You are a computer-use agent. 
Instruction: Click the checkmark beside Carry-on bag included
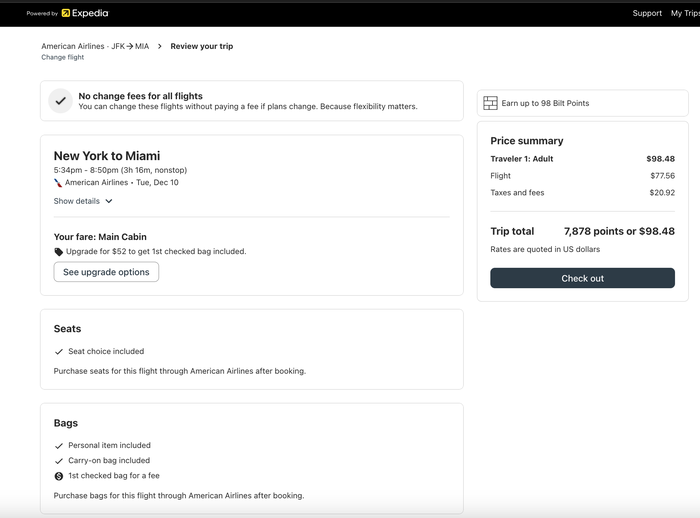58,461
